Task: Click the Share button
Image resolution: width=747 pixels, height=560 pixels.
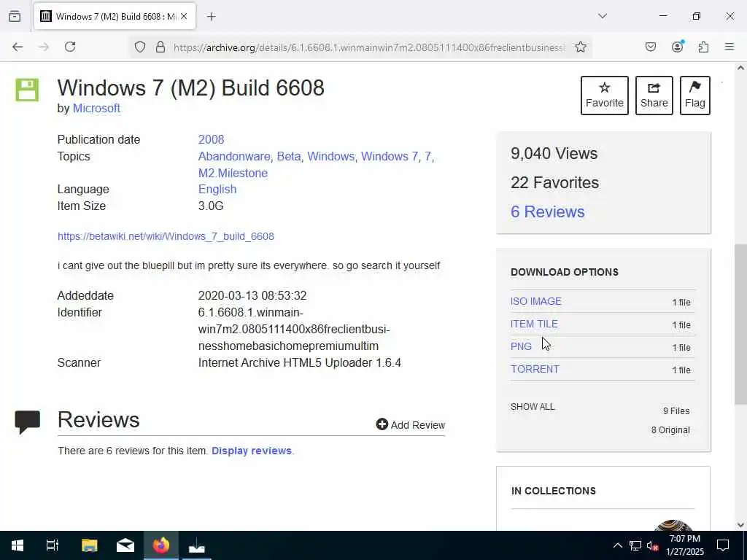Action: [x=654, y=96]
